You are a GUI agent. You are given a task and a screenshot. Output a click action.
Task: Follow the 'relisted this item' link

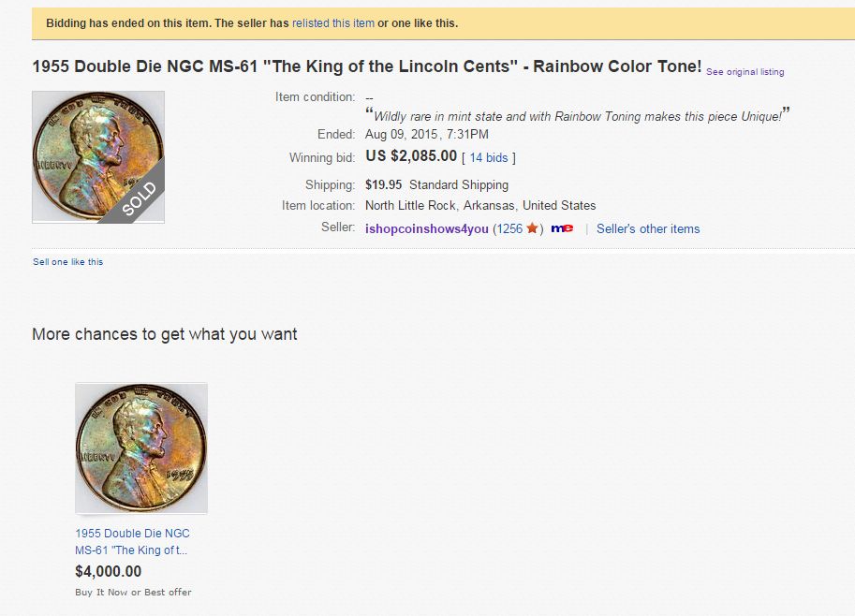pos(333,22)
